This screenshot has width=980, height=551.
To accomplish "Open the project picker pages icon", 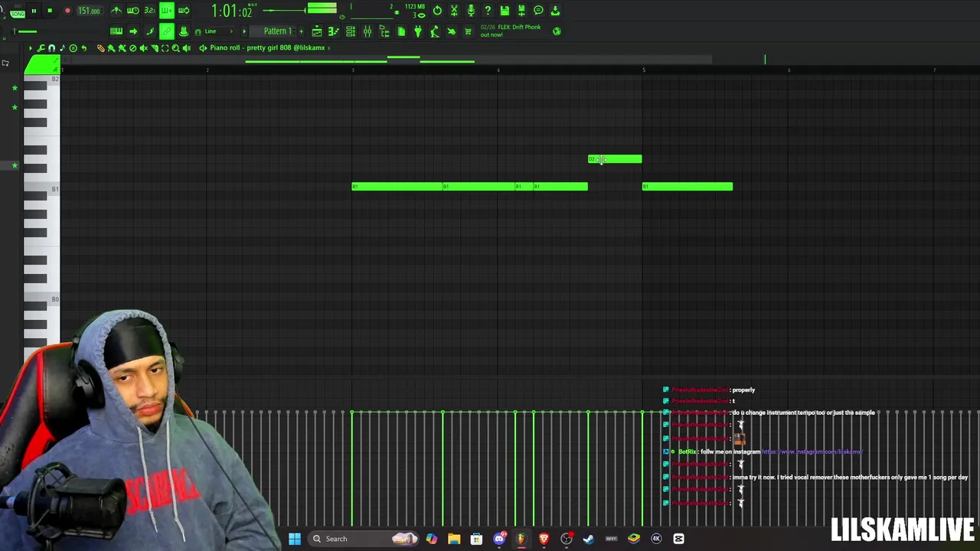I will point(401,31).
